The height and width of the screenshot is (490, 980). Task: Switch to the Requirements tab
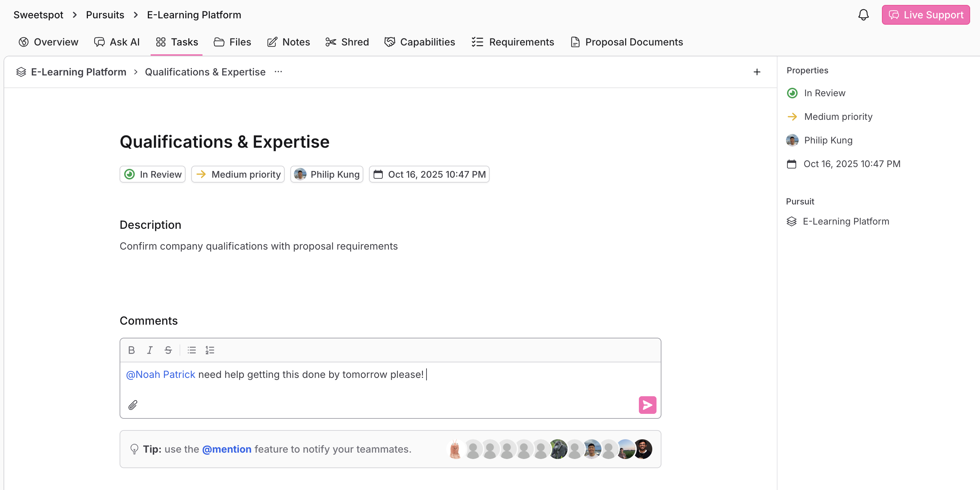513,42
